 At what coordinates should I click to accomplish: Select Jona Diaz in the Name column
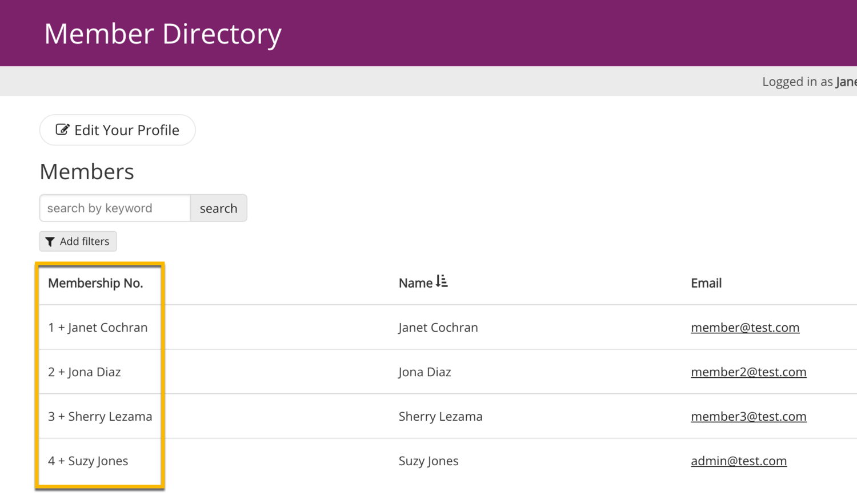(425, 372)
